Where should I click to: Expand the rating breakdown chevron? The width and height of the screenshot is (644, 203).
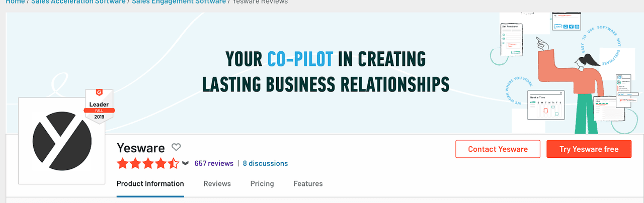[185, 163]
